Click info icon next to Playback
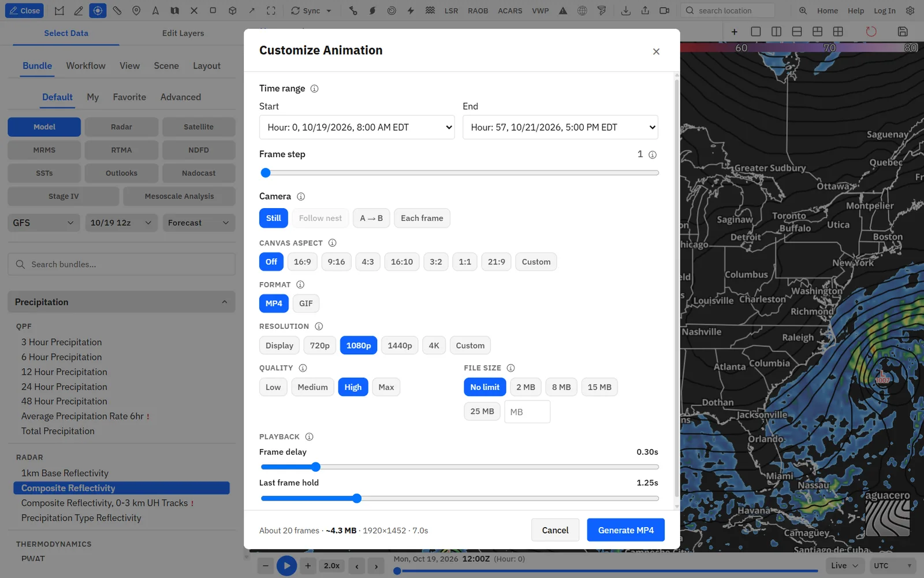924x578 pixels. tap(309, 437)
